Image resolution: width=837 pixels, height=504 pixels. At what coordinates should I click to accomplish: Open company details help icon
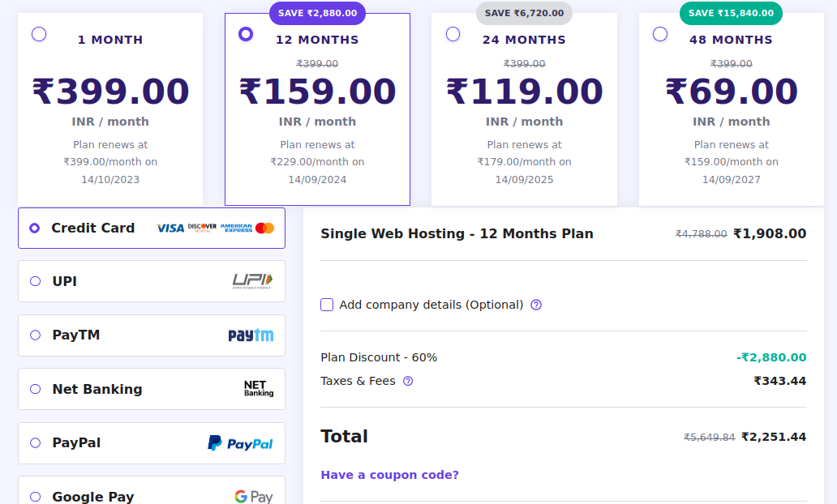tap(536, 305)
